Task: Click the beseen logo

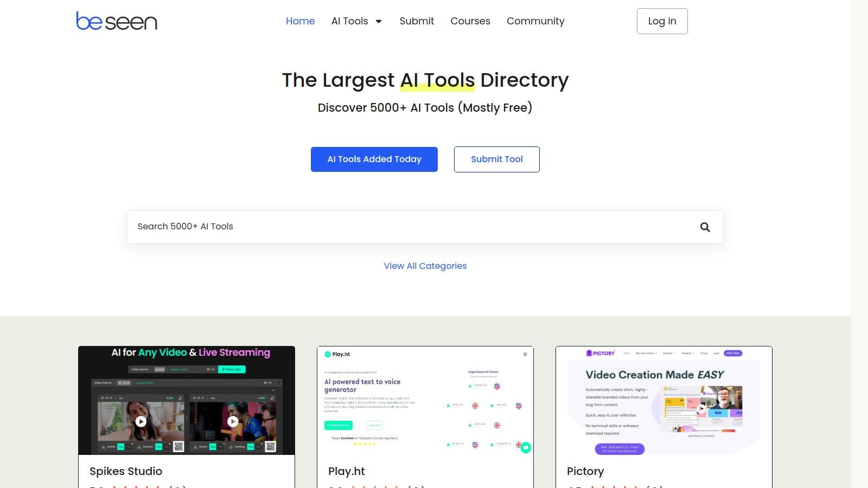Action: click(x=117, y=21)
